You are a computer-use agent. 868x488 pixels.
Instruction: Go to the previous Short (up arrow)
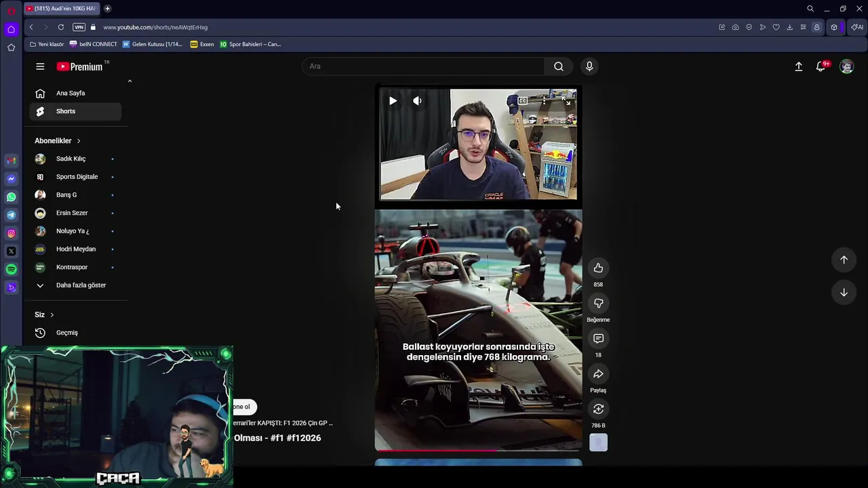click(844, 260)
